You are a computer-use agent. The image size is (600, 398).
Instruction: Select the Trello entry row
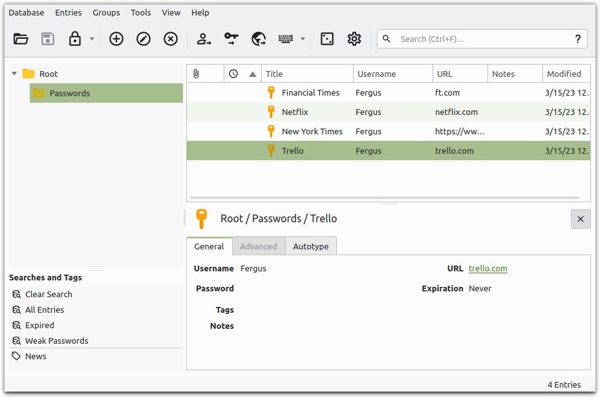[x=388, y=150]
